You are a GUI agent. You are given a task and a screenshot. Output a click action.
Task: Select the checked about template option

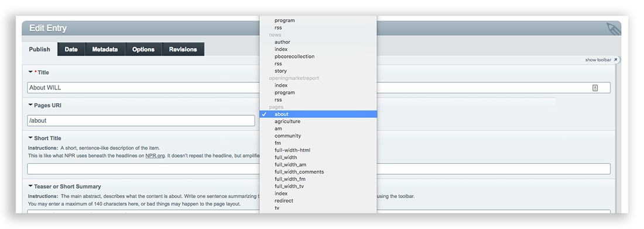click(318, 114)
